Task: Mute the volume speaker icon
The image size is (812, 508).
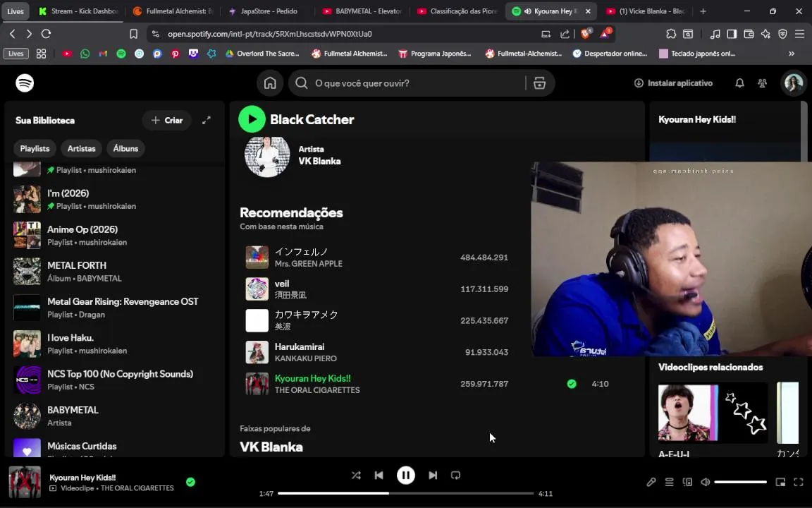Action: pos(706,482)
